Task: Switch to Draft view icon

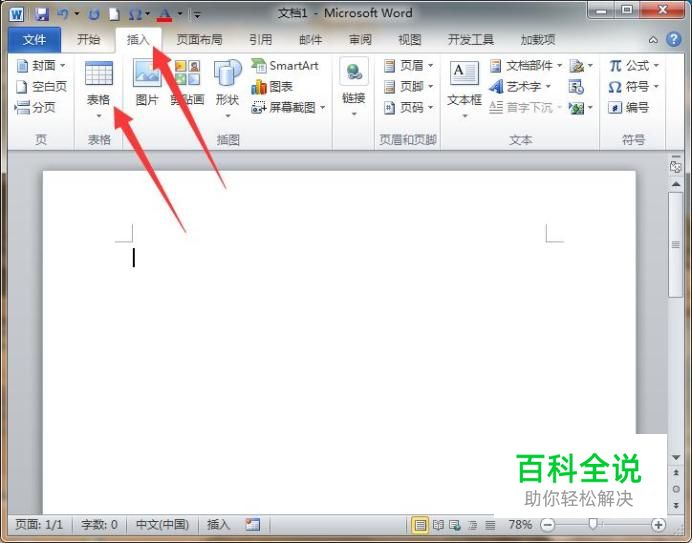Action: 490,525
